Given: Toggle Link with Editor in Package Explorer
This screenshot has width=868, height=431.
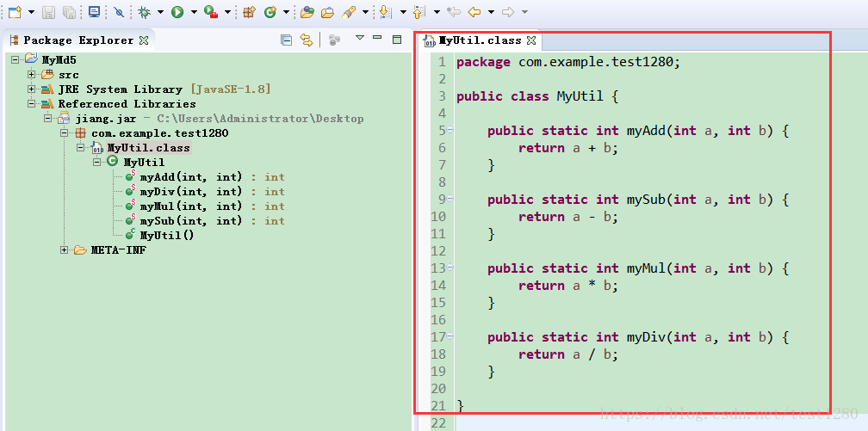Looking at the screenshot, I should [307, 40].
